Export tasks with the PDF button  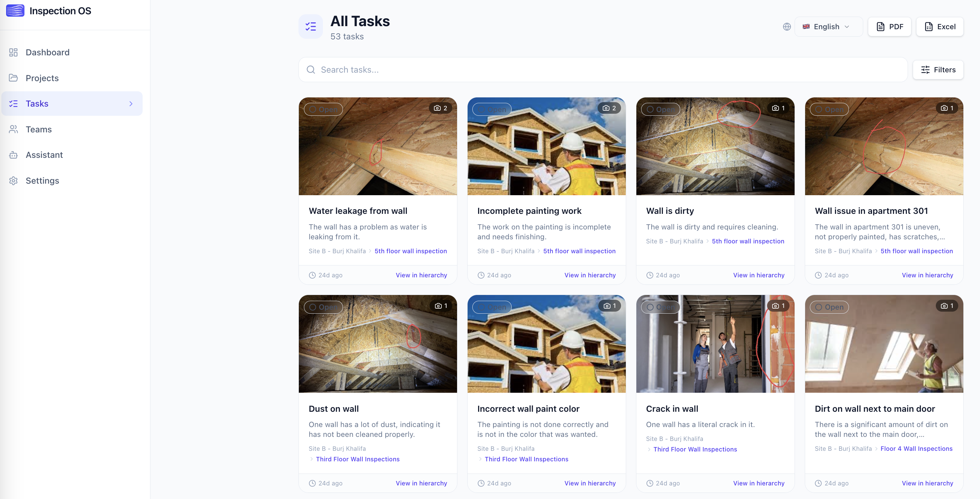[x=889, y=26]
